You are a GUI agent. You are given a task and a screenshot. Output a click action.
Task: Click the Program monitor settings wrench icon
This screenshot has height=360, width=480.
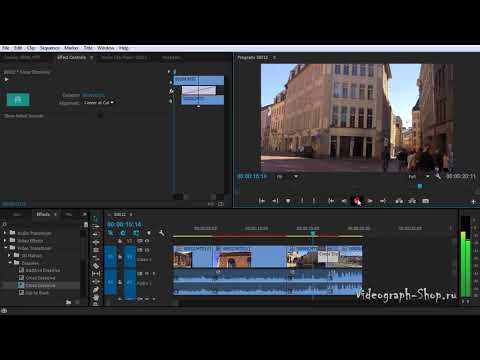(x=438, y=176)
